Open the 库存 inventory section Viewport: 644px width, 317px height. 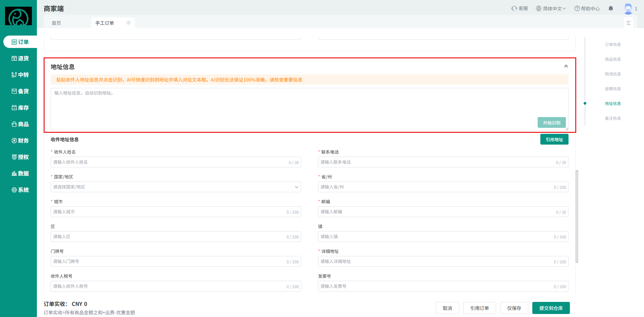tap(20, 108)
